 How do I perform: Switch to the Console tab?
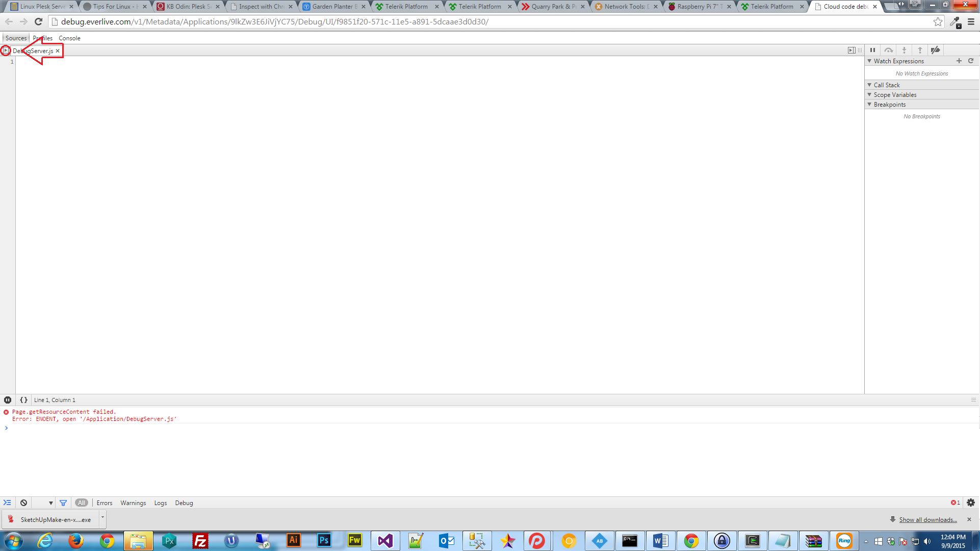point(69,38)
